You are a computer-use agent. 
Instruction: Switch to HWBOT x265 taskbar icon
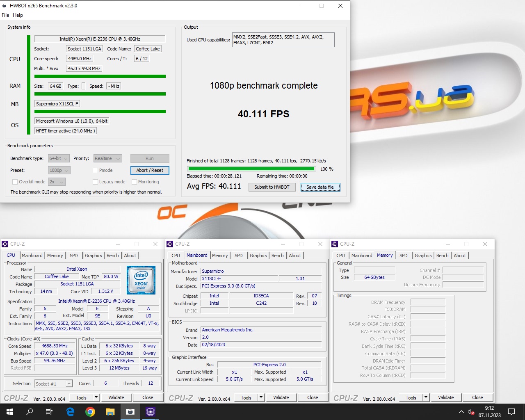(x=130, y=411)
